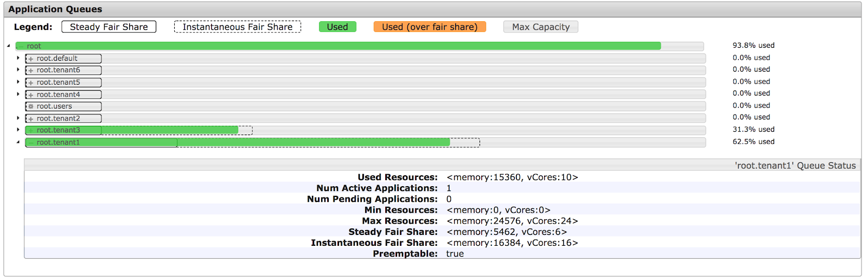This screenshot has height=280, width=868.
Task: Click the 'Legend:' label
Action: click(33, 27)
